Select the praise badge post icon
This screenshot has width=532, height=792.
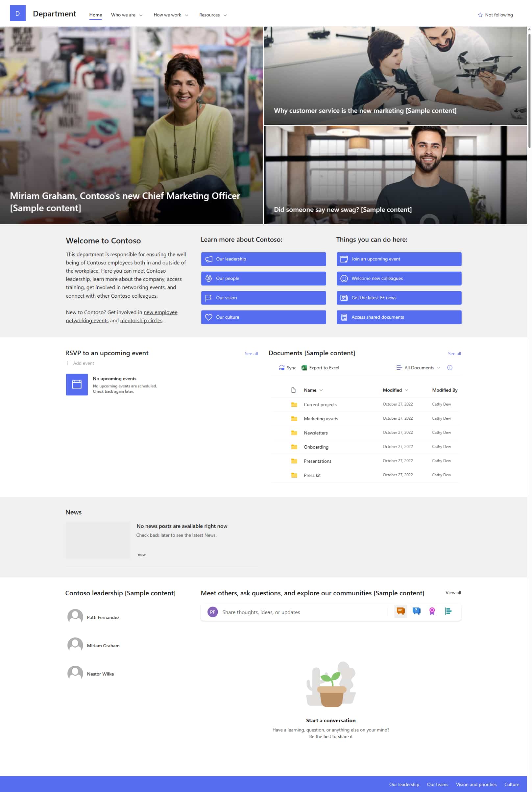tap(432, 611)
